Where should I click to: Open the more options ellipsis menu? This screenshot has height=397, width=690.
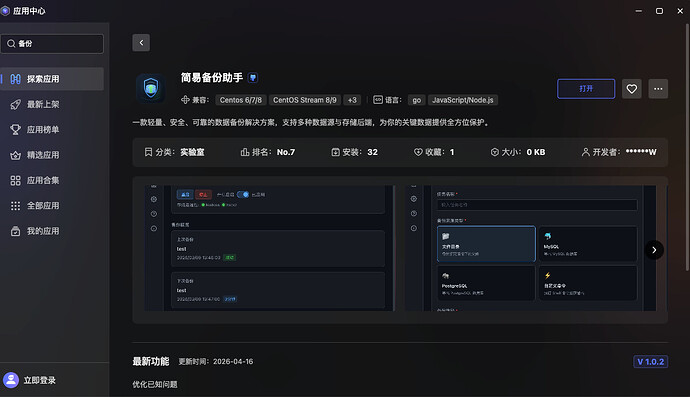[658, 89]
